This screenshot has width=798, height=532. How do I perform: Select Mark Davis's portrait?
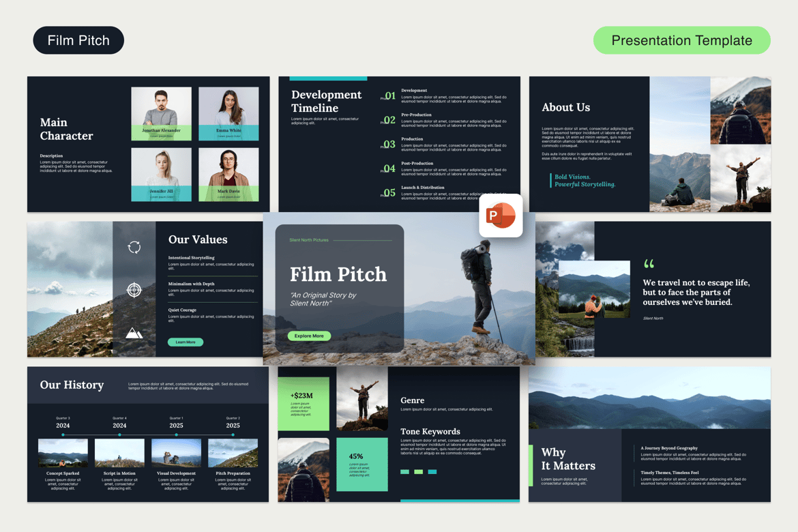point(228,175)
